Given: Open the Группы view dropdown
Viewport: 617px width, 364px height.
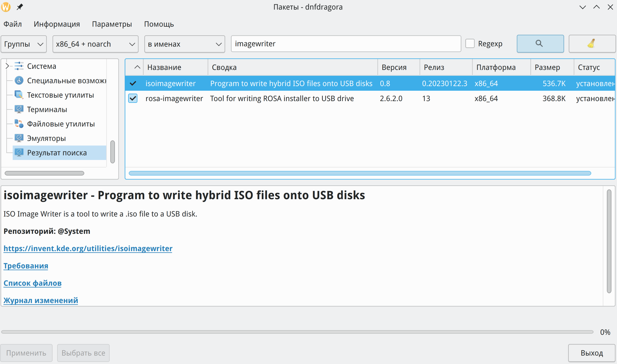Looking at the screenshot, I should pyautogui.click(x=24, y=44).
